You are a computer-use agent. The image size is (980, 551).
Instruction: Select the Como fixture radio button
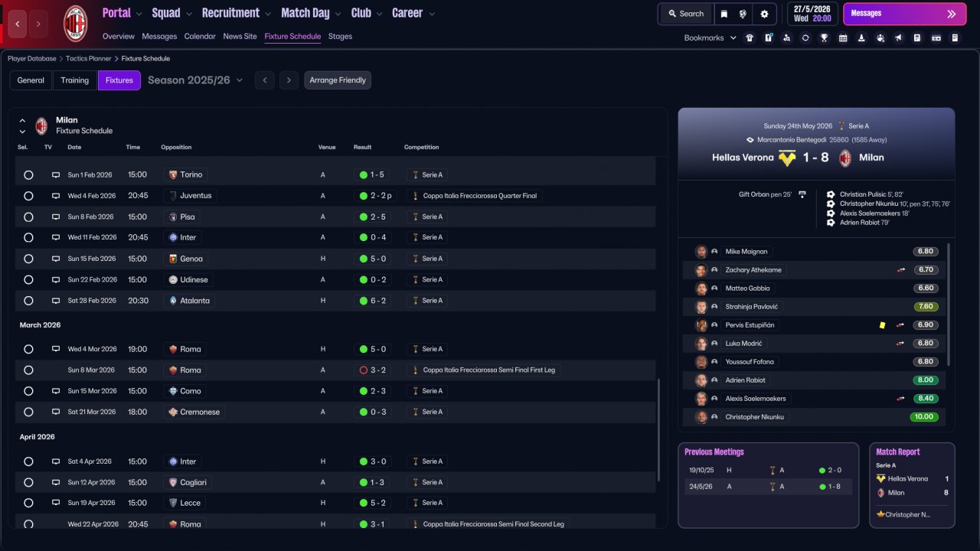[x=28, y=391]
